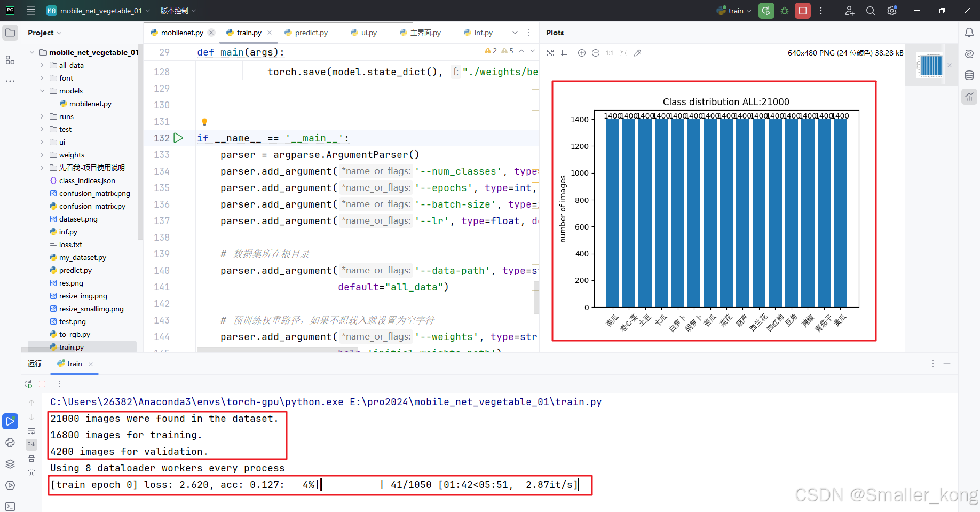Screen dimensions: 980x512
Task: Open IDE settings gear icon
Action: (892, 11)
